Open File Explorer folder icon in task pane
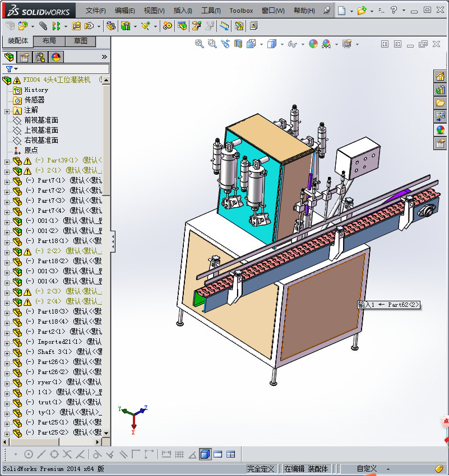 (440, 103)
